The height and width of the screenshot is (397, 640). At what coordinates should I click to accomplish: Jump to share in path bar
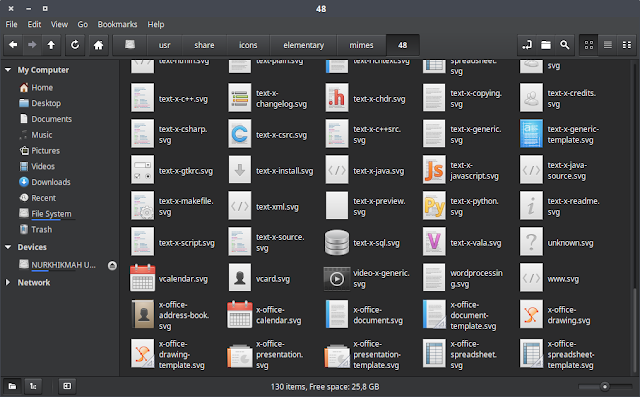[x=204, y=45]
